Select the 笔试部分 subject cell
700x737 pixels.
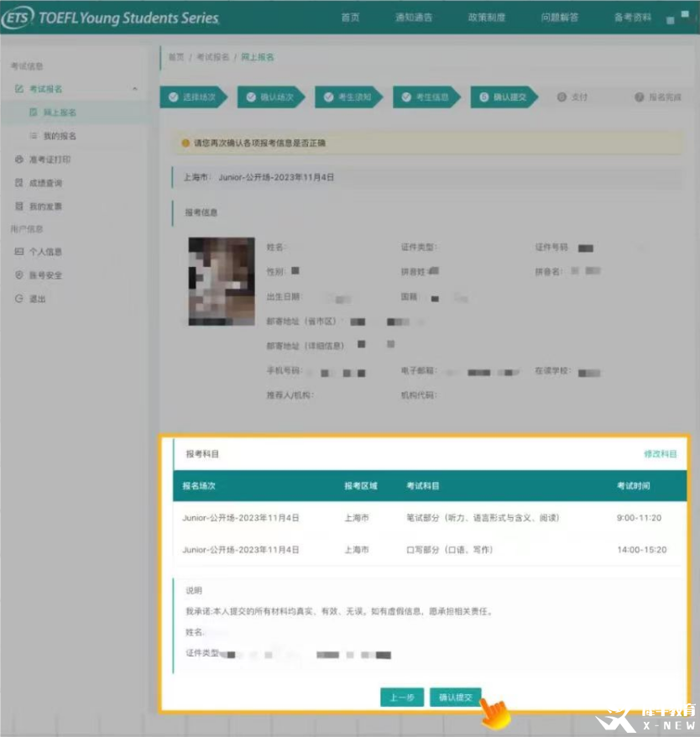coord(483,518)
